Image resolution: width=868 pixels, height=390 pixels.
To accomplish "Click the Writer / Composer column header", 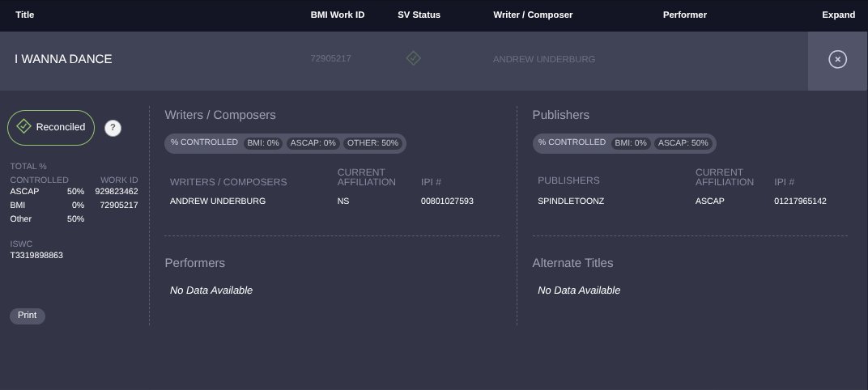I will [533, 15].
